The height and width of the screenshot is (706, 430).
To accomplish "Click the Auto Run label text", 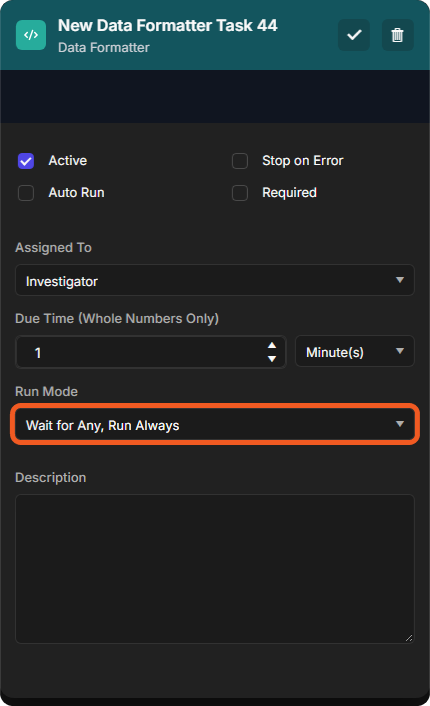I will click(x=77, y=193).
